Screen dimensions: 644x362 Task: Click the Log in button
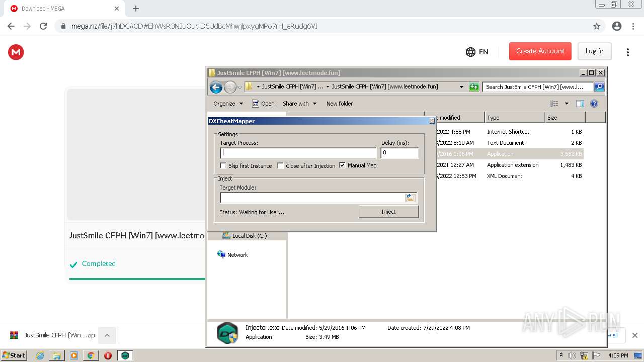pos(594,51)
